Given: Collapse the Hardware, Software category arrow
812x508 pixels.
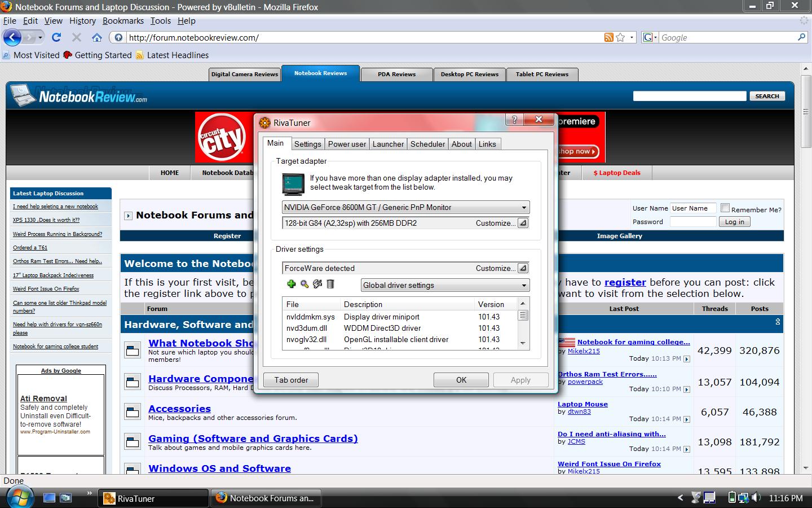Looking at the screenshot, I should point(778,322).
